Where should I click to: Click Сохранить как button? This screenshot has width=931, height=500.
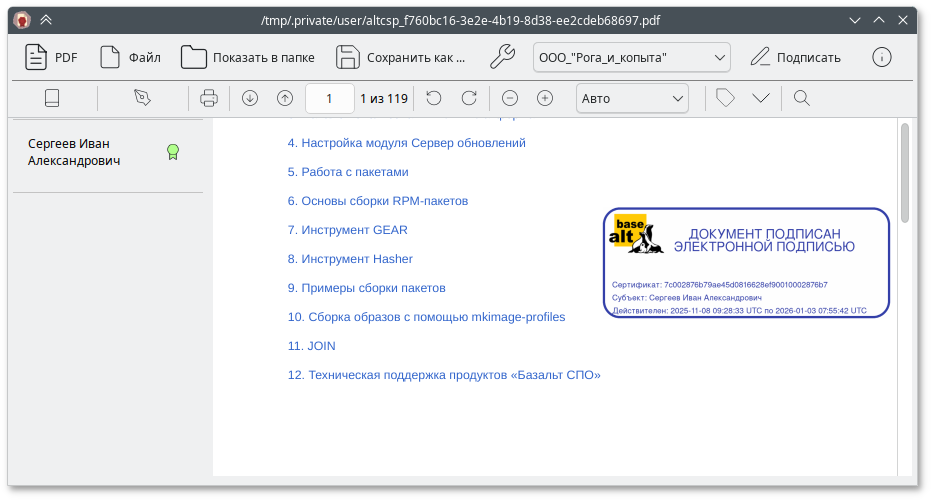point(400,58)
